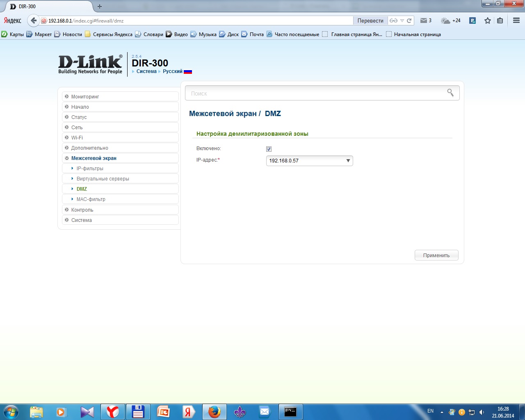This screenshot has height=420, width=525.
Task: Expand the Контроль menu section
Action: [x=120, y=210]
